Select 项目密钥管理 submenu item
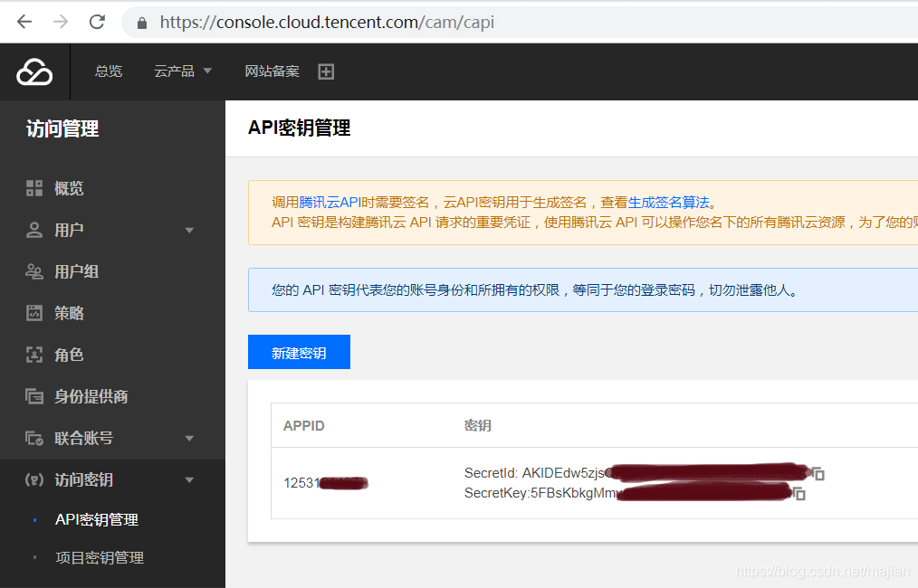 click(100, 557)
